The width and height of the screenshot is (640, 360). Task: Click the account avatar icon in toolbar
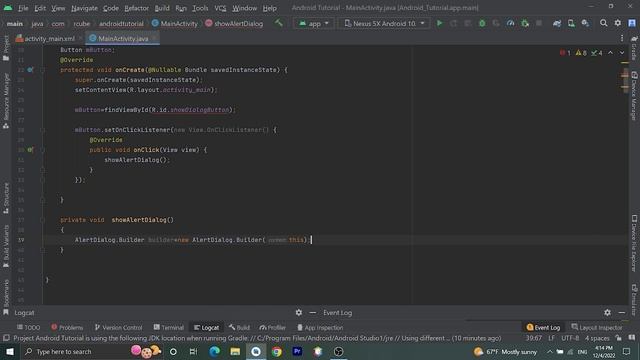click(x=632, y=23)
